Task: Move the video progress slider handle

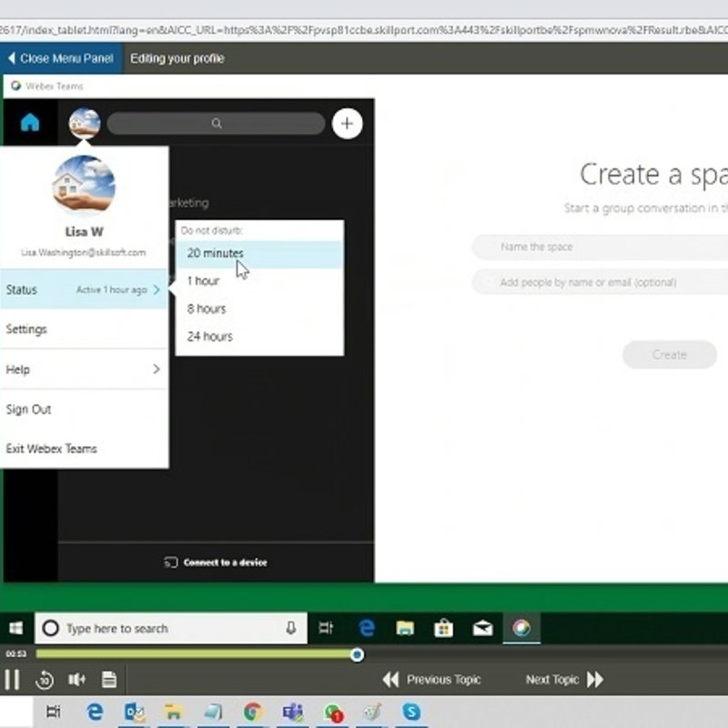Action: [x=357, y=654]
